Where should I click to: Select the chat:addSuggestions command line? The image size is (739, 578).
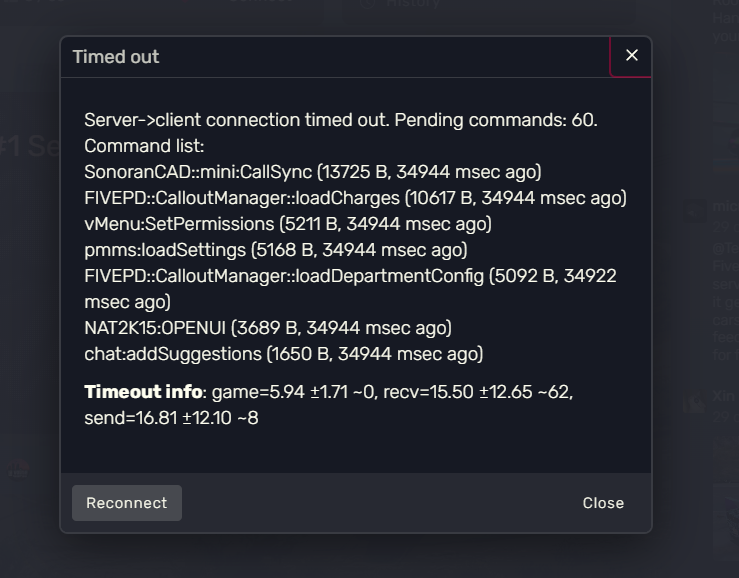coord(283,354)
